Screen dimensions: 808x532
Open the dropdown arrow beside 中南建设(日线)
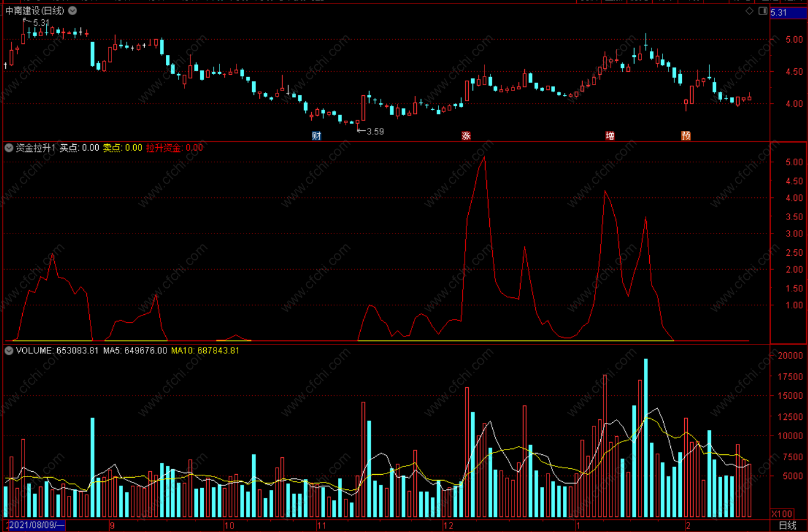72,11
